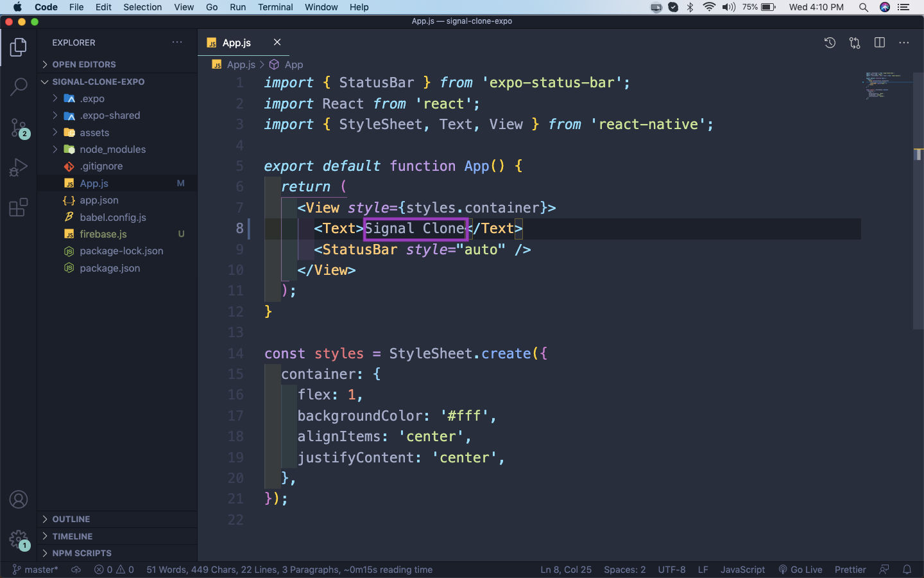This screenshot has height=578, width=924.
Task: Change end of line sequence LF
Action: [703, 570]
